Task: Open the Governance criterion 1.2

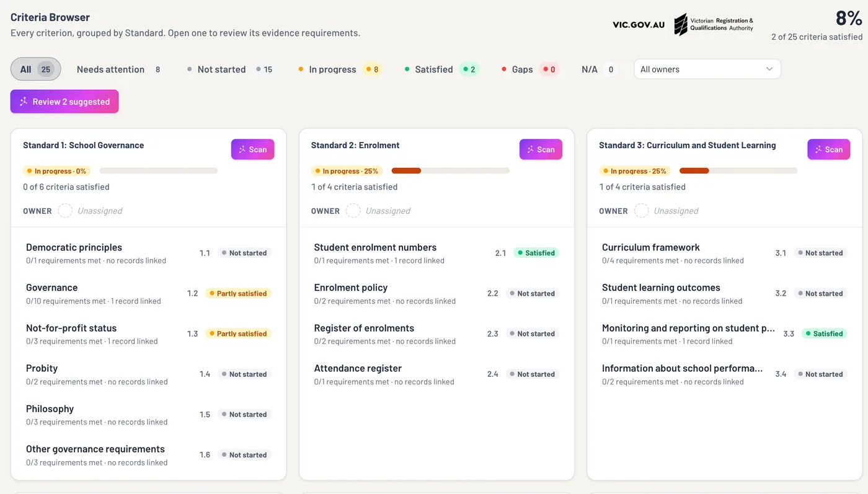Action: point(149,293)
